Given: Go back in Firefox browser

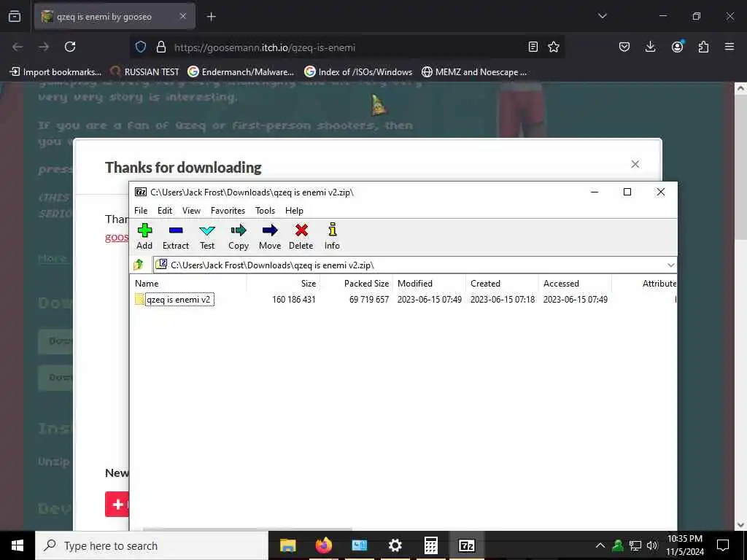Looking at the screenshot, I should [18, 47].
